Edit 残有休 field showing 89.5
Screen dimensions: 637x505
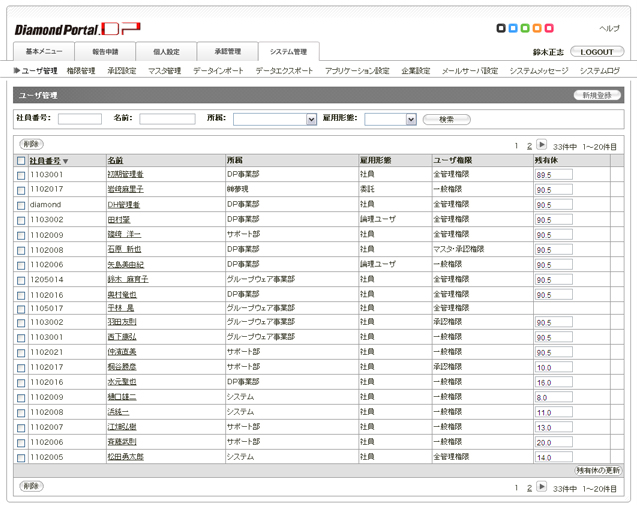[554, 175]
